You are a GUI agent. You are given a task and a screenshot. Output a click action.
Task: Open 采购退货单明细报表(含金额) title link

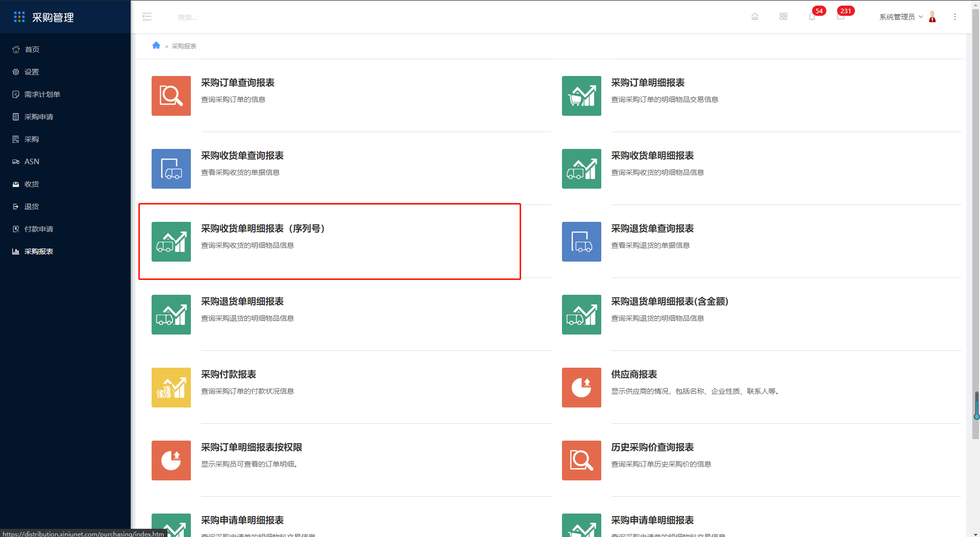670,301
